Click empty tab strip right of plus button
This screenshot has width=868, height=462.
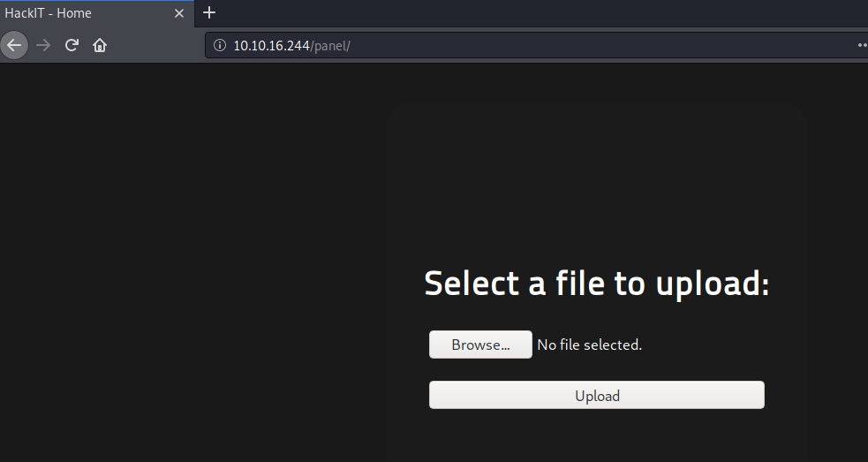[x=530, y=13]
